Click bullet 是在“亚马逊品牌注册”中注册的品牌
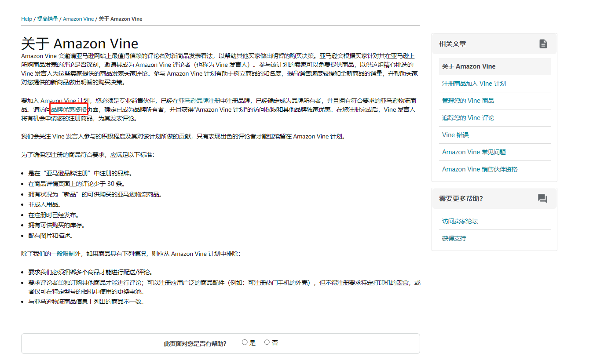The width and height of the screenshot is (593, 364). pos(81,173)
